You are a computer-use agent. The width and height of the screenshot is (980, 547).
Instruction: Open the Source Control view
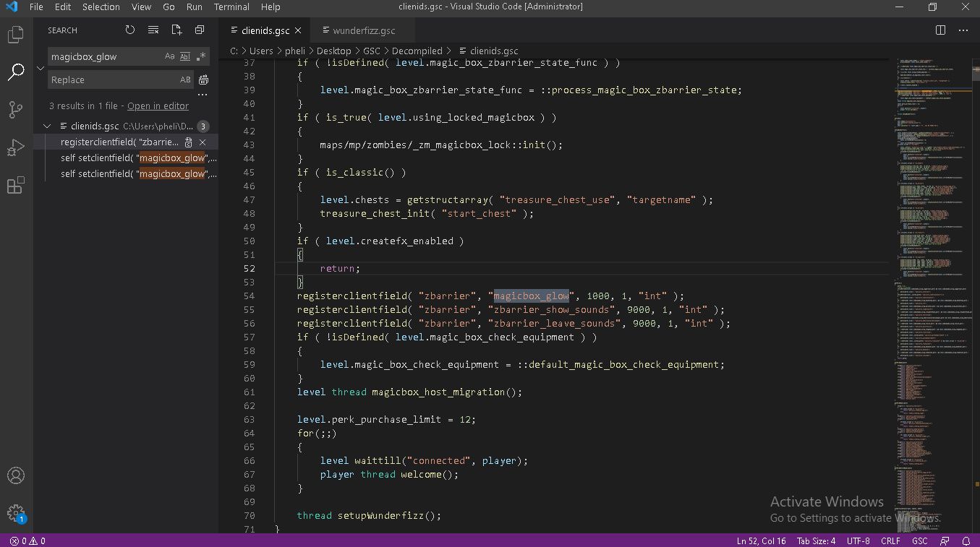click(x=15, y=110)
